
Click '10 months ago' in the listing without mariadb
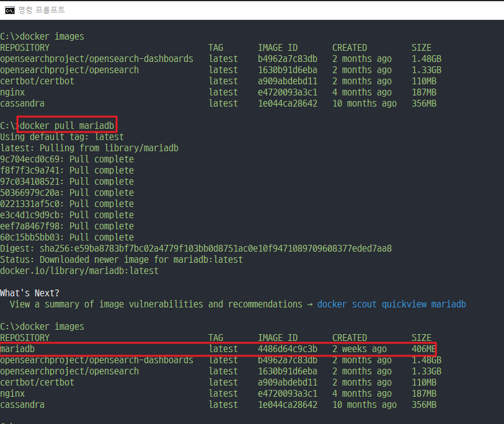coord(364,104)
